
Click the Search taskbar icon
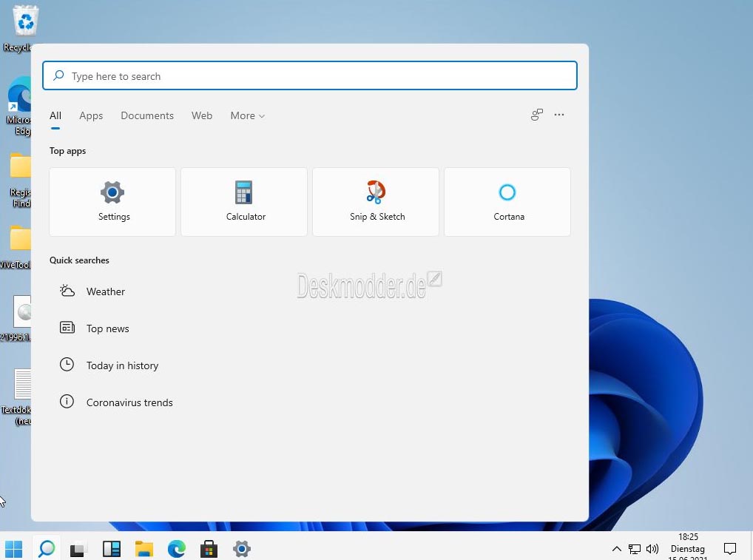tap(47, 548)
